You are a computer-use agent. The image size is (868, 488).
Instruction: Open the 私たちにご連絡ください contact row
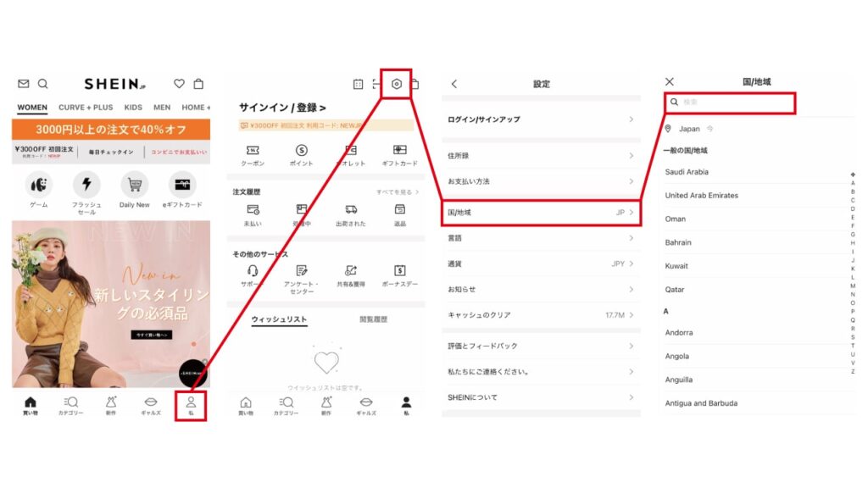[541, 372]
